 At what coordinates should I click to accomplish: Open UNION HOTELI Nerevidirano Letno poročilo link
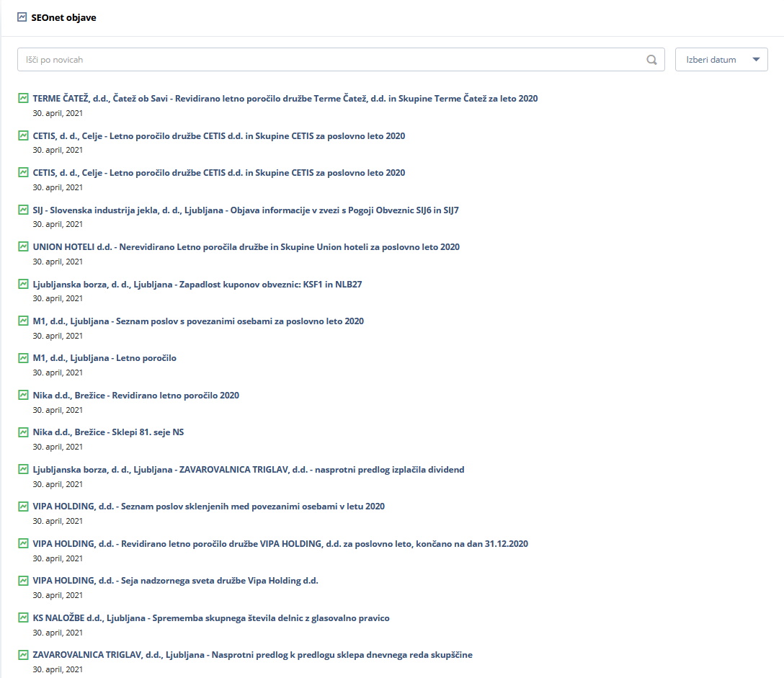pos(246,247)
